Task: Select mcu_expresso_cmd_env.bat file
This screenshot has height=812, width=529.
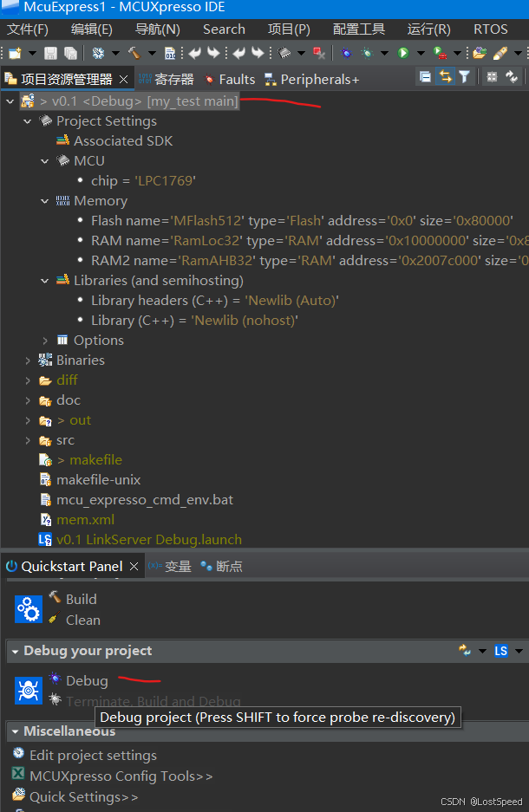Action: 145,500
